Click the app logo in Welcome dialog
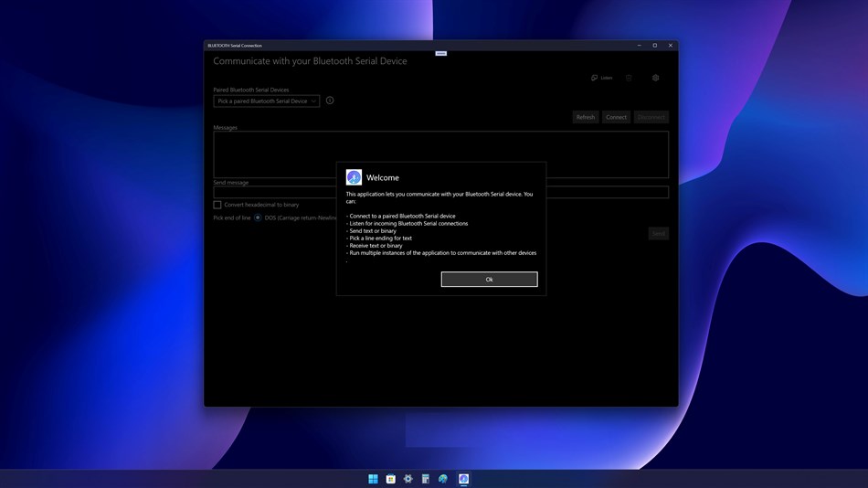Screen dimensions: 868x488 pos(354,177)
